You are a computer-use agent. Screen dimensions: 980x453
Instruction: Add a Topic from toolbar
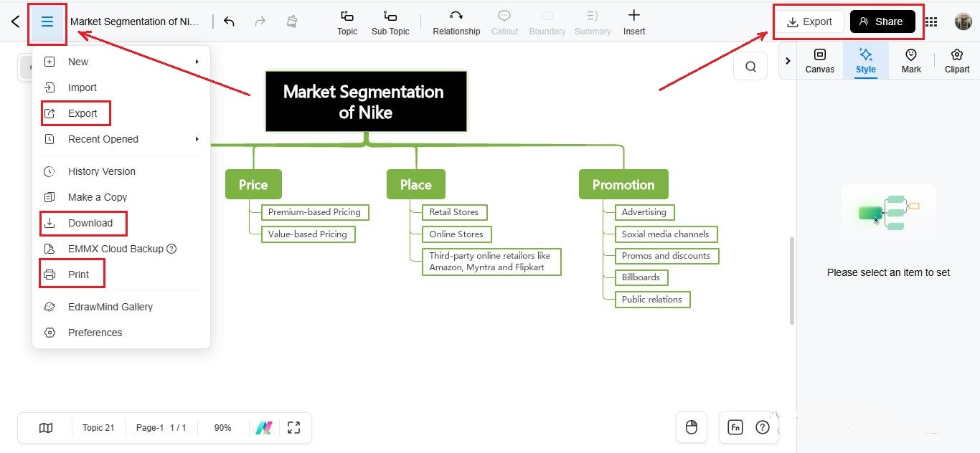click(x=347, y=22)
